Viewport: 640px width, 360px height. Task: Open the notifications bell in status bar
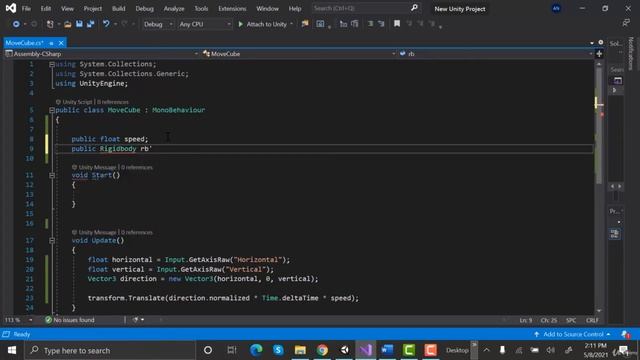pos(625,334)
